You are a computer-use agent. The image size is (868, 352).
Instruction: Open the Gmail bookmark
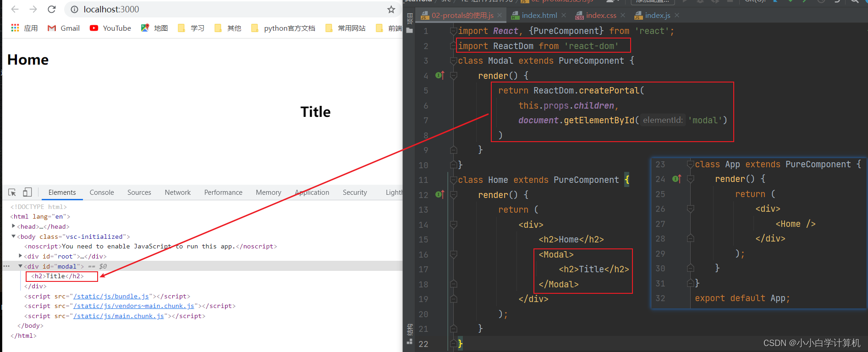pyautogui.click(x=64, y=28)
